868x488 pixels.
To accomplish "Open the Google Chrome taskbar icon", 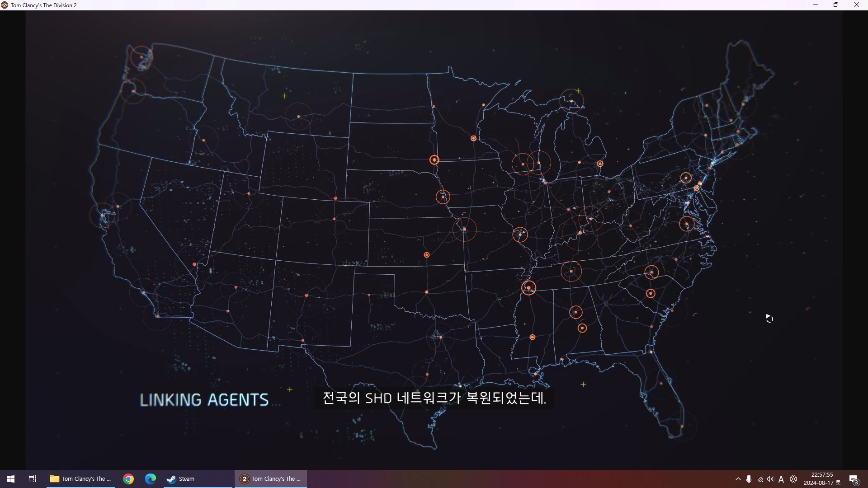I will coord(128,479).
